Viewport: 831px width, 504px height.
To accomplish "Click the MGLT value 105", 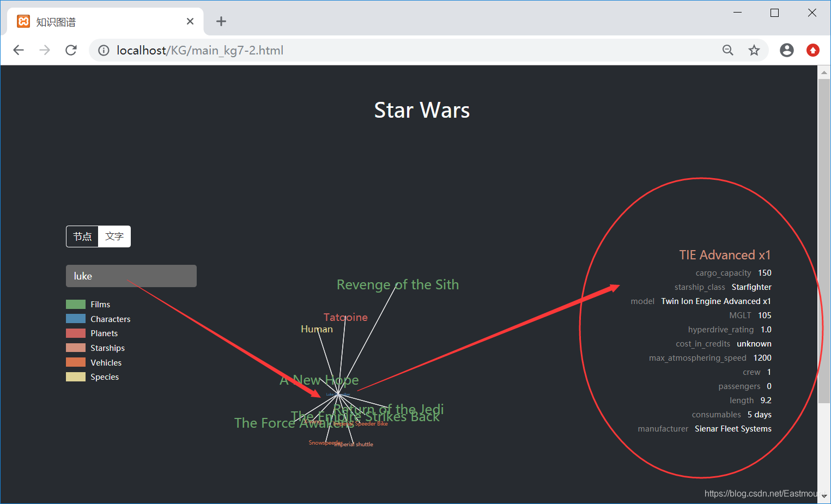I will [765, 315].
